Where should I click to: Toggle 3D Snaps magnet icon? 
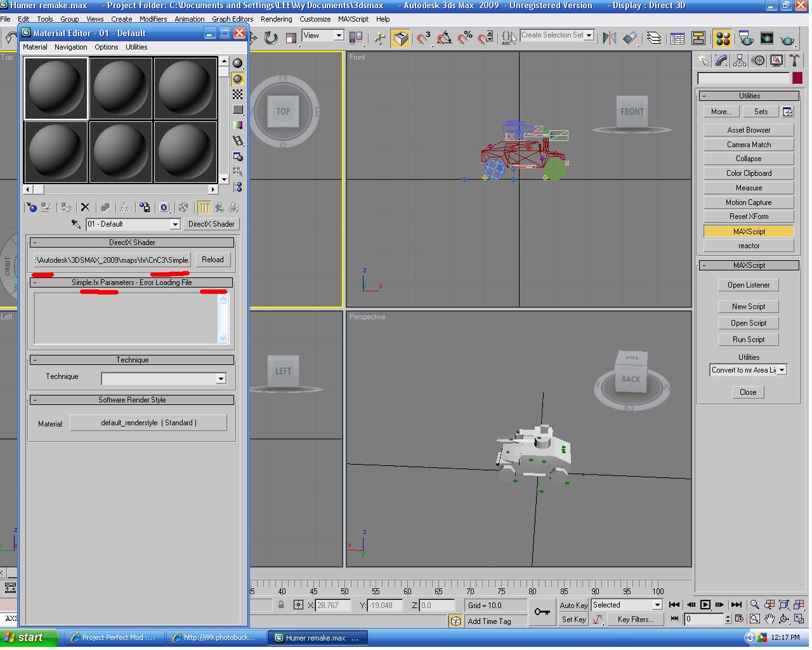(423, 38)
